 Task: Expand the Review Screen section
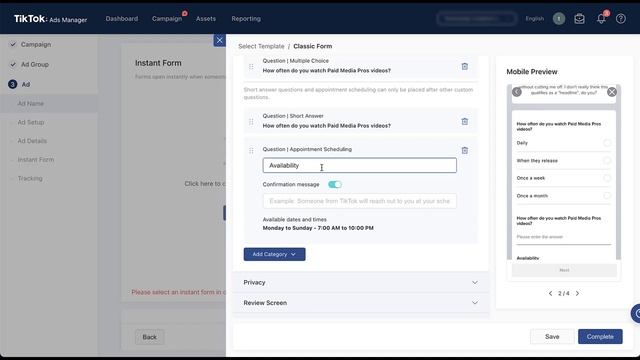pyautogui.click(x=360, y=303)
